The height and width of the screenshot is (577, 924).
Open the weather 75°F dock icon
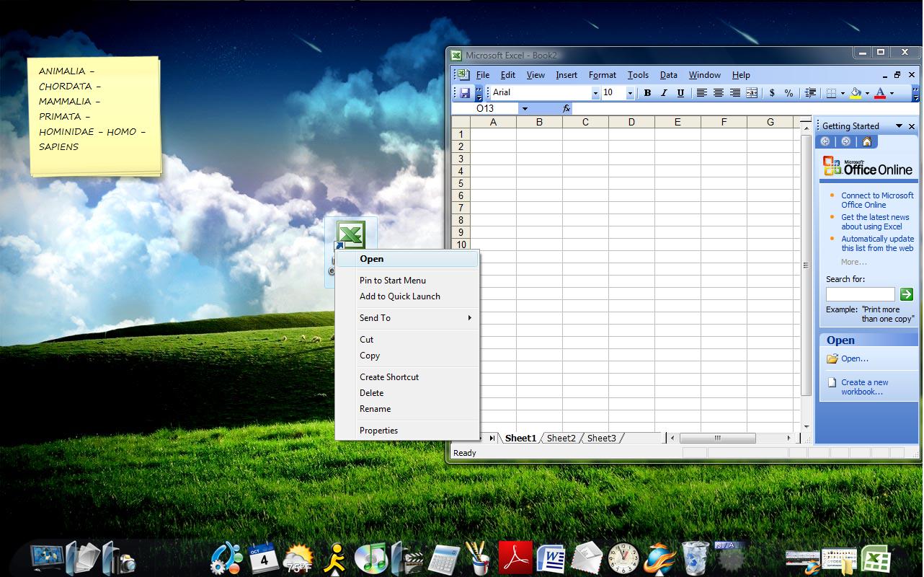tap(298, 558)
